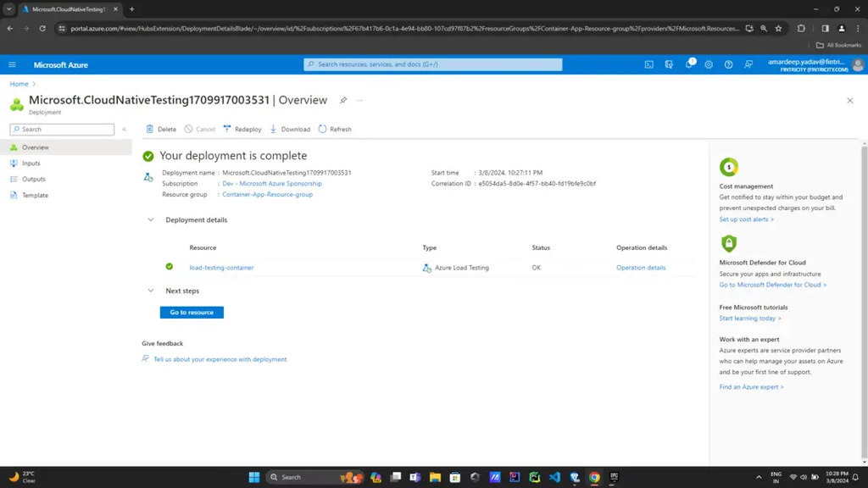Screen dimensions: 868x488
Task: Open the Help question mark menu
Action: pos(728,64)
